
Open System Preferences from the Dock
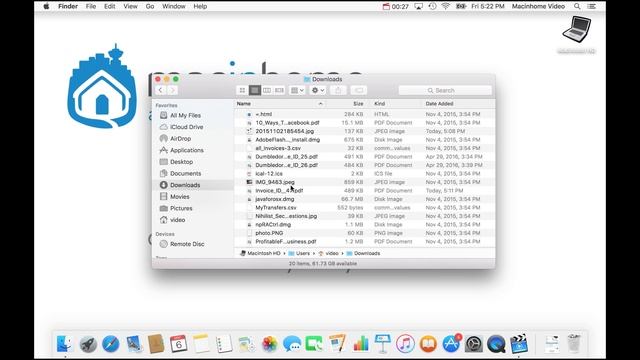coord(473,344)
